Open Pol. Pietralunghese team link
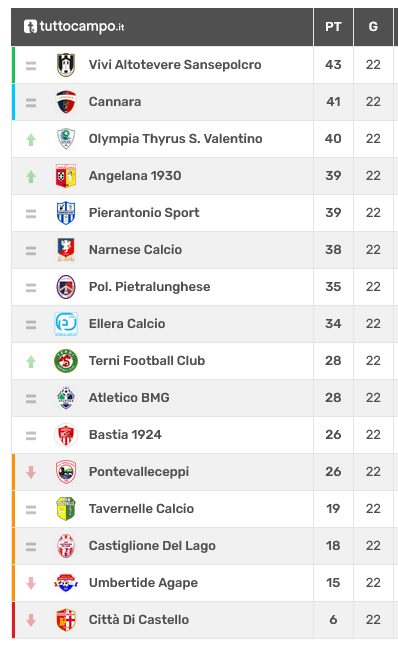398x646 pixels. pyautogui.click(x=150, y=287)
